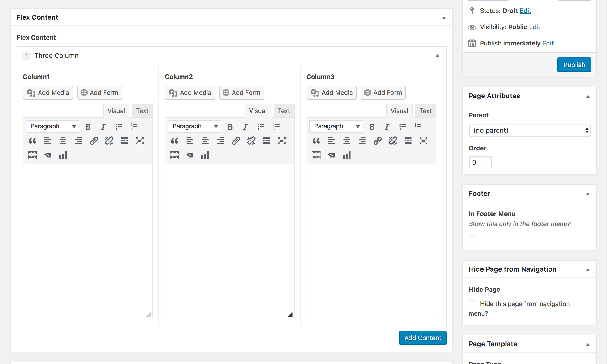
Task: Switch Column1 editor to Text tab
Action: click(142, 111)
